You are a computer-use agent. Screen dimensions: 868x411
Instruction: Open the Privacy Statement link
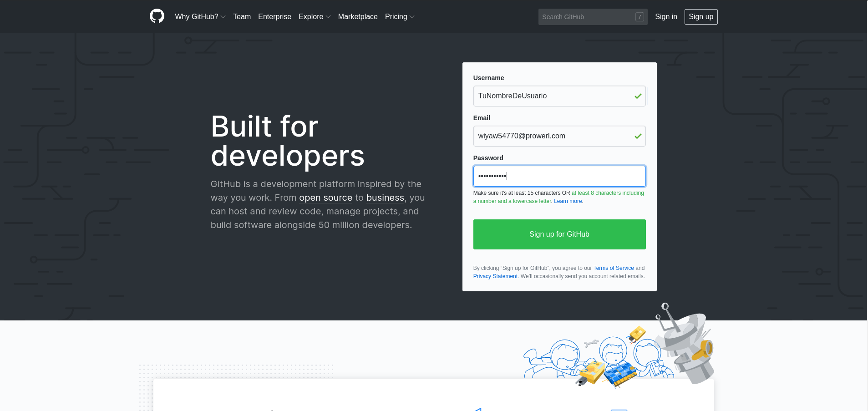(495, 276)
